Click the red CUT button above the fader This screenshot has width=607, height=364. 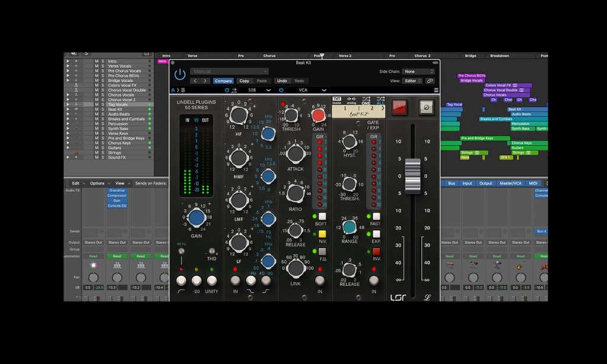pyautogui.click(x=400, y=107)
